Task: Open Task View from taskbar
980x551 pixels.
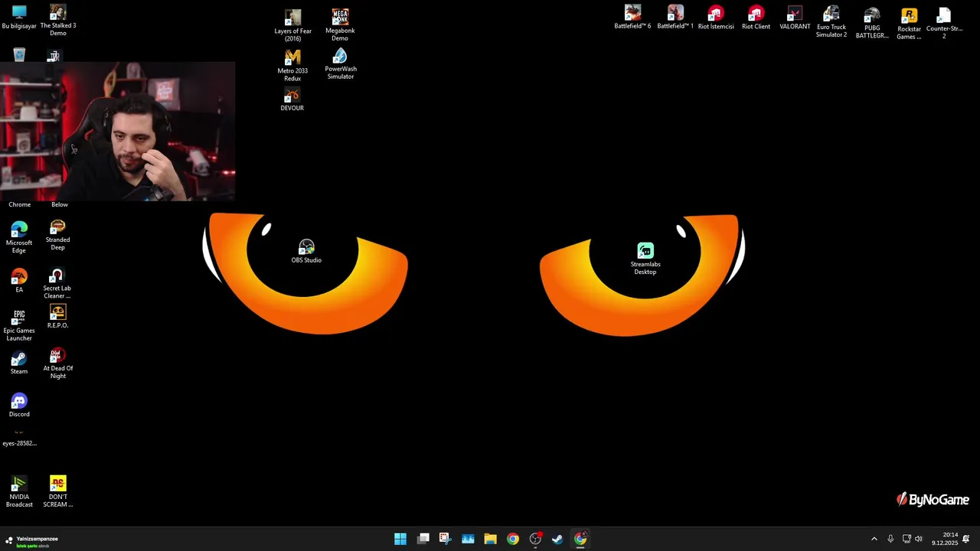Action: pos(423,539)
